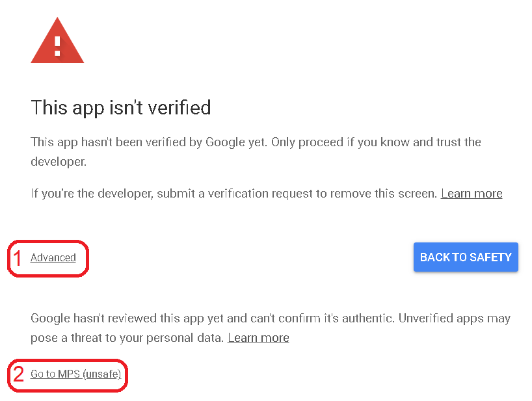Image resolution: width=532 pixels, height=401 pixels.
Task: Follow the Go to MPS (unsafe) link
Action: click(75, 374)
